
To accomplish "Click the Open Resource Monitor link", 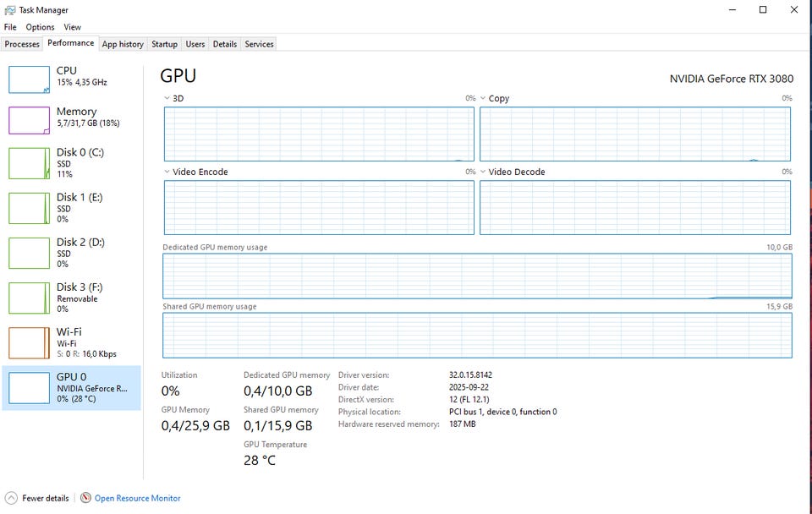I will tap(137, 498).
